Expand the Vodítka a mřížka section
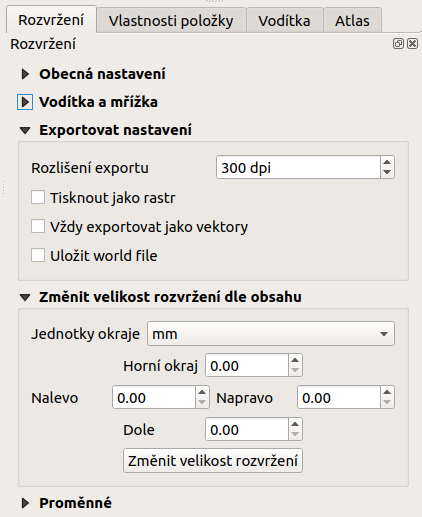This screenshot has height=517, width=422. (25, 102)
